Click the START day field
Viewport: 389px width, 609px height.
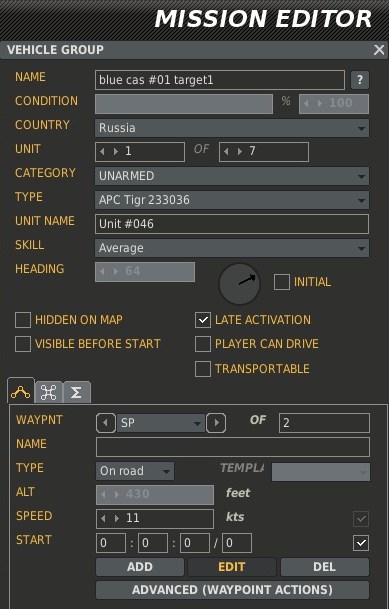[237, 543]
